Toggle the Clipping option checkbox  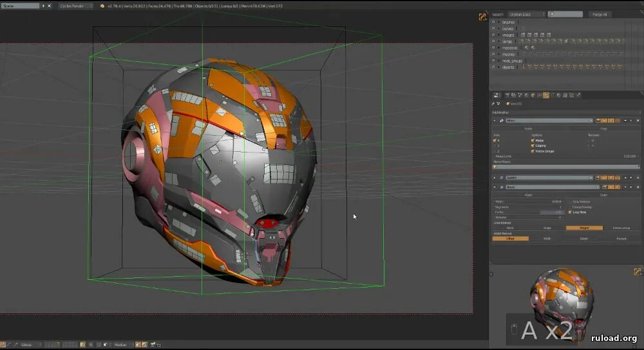(x=533, y=145)
